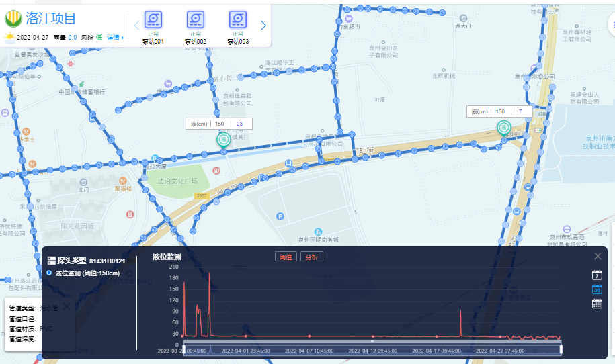The width and height of the screenshot is (615, 364).
Task: Open the custom date calendar icon
Action: pos(597,304)
